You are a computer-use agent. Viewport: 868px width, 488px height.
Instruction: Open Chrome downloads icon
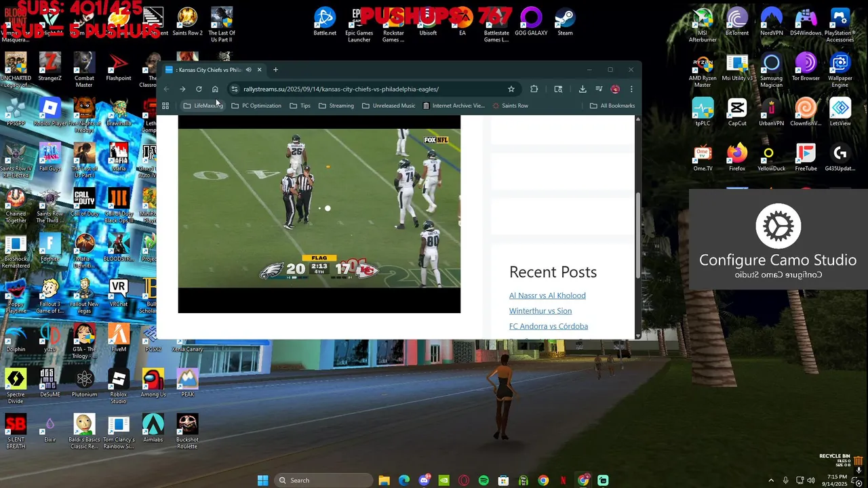(583, 89)
